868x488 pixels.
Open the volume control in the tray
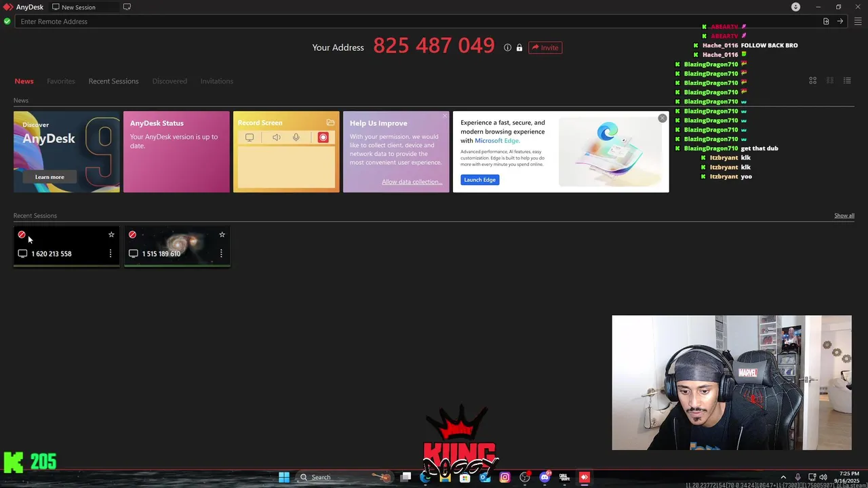(823, 477)
